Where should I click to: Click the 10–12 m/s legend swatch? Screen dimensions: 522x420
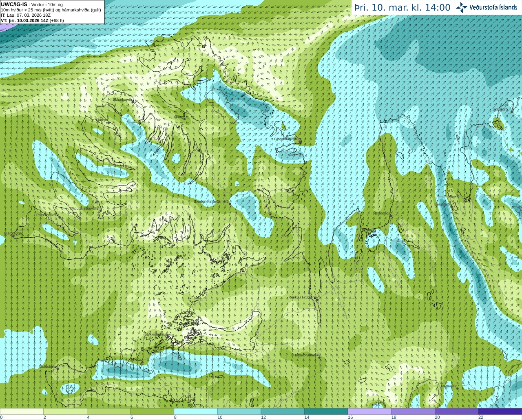coord(239,411)
